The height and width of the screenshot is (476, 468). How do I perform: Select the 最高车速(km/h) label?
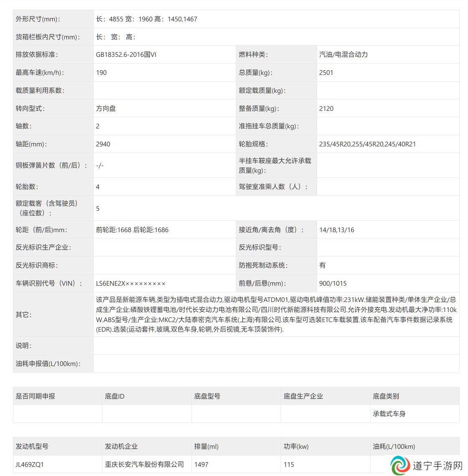point(40,72)
